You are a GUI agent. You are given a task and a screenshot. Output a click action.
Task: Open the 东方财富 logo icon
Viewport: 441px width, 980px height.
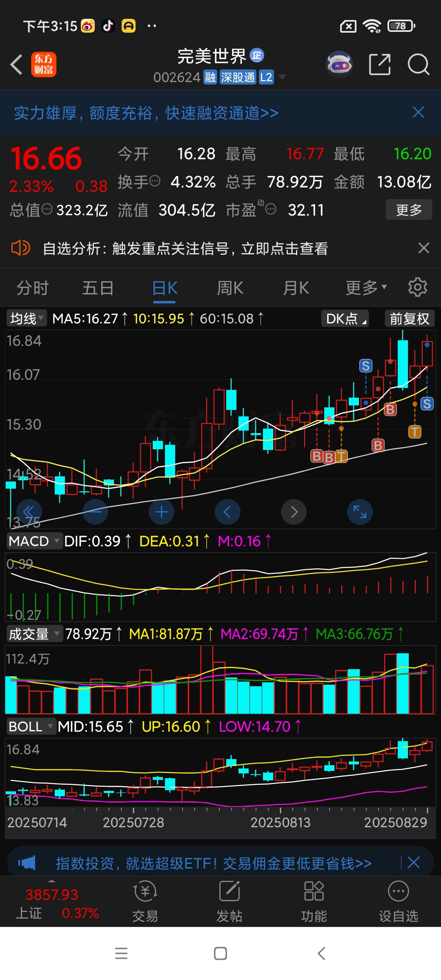click(x=44, y=65)
